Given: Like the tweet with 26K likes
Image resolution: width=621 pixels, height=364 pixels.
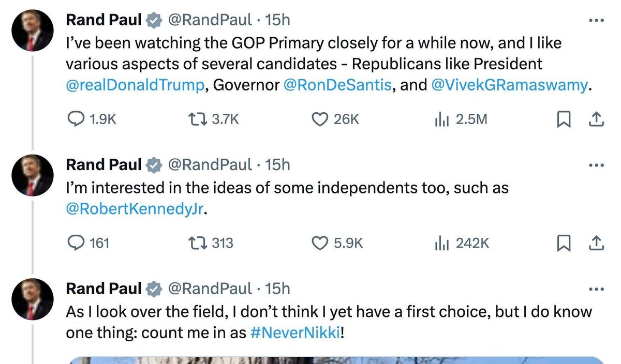Looking at the screenshot, I should (320, 119).
